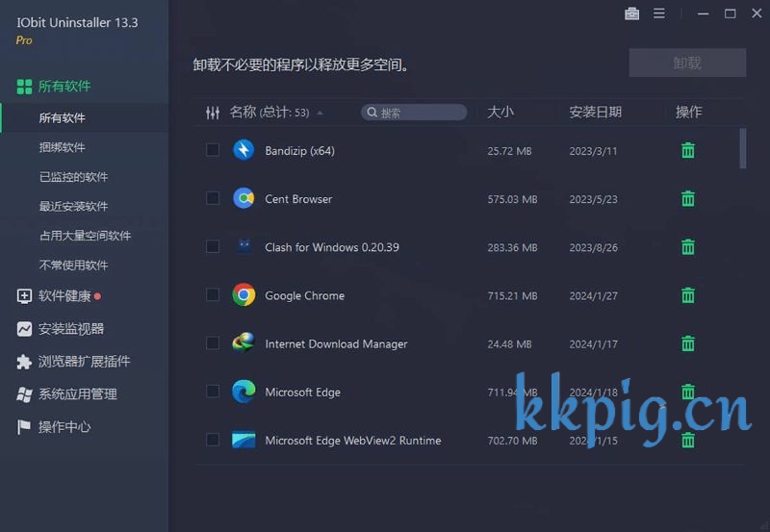Sort by the 安装日期 column header

click(595, 112)
